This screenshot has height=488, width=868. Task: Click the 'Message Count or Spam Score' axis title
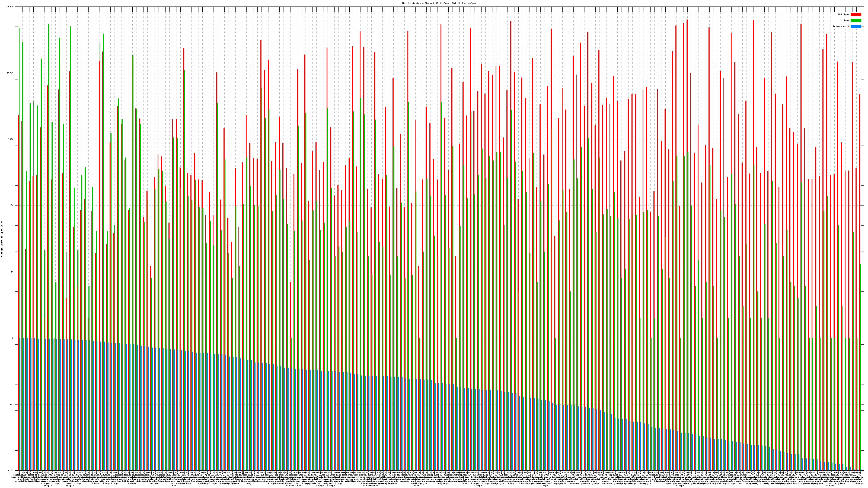pos(2,239)
